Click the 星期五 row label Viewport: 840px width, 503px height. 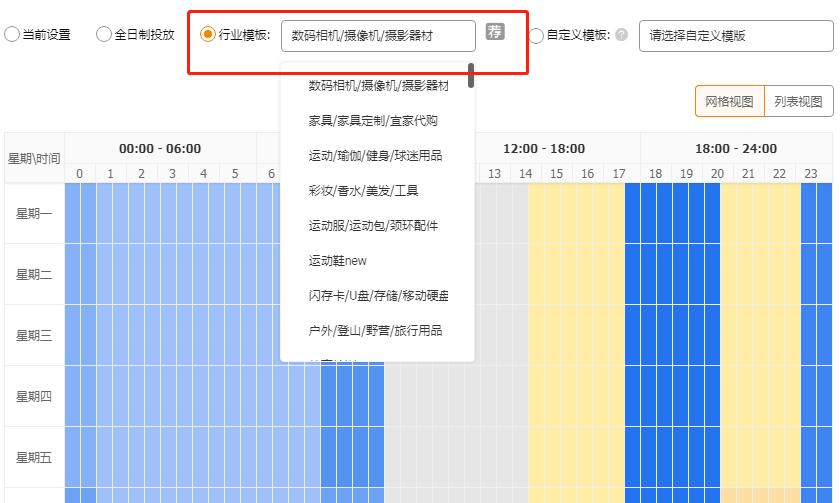coord(34,457)
